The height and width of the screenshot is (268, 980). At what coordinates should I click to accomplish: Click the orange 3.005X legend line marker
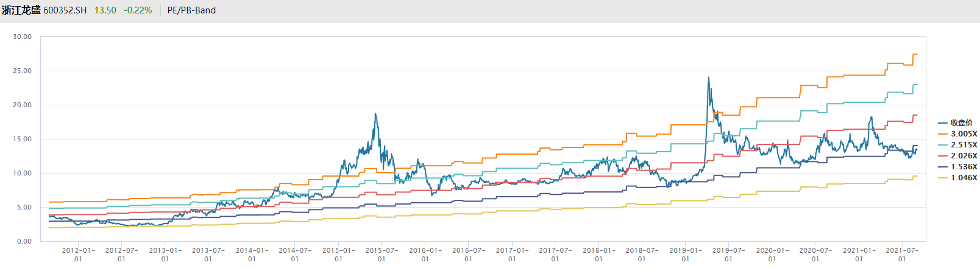click(943, 134)
